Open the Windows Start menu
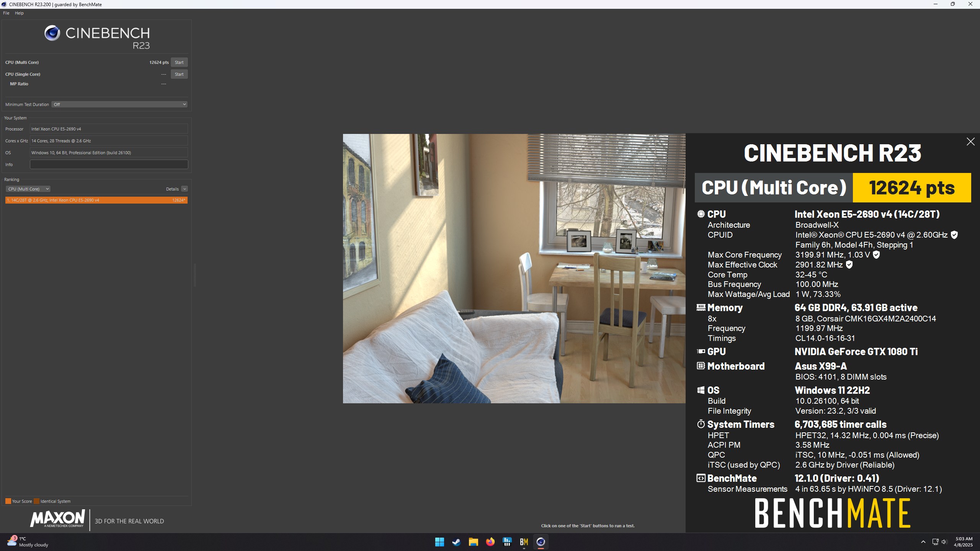Screen dimensions: 980x551 (x=439, y=542)
